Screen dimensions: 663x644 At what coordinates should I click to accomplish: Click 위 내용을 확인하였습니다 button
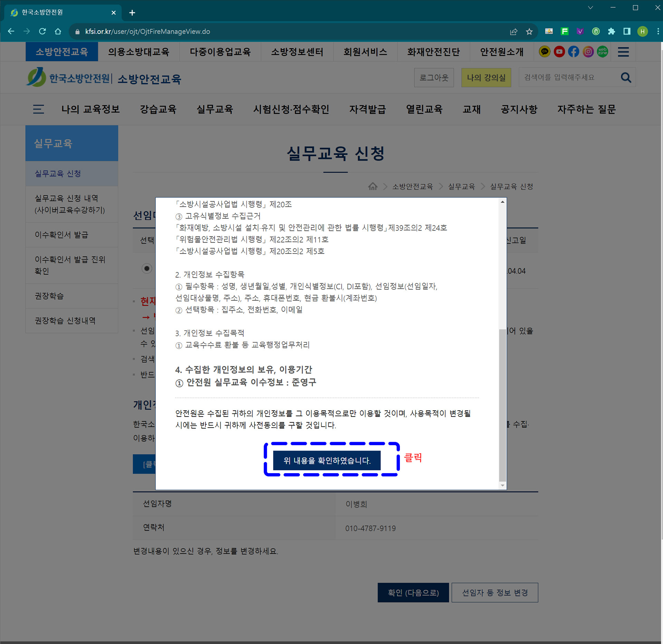pyautogui.click(x=327, y=460)
